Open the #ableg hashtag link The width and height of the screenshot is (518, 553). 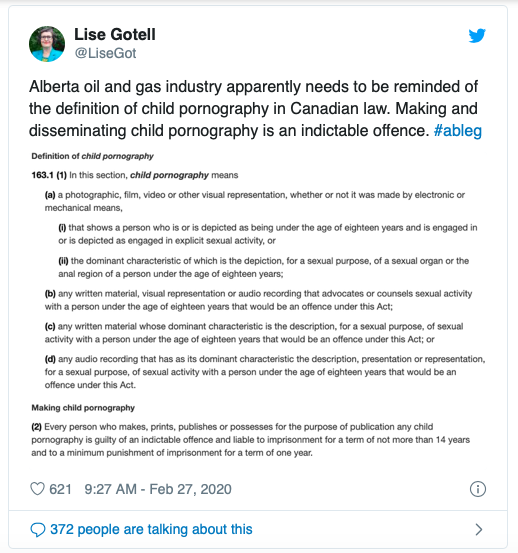pyautogui.click(x=457, y=130)
